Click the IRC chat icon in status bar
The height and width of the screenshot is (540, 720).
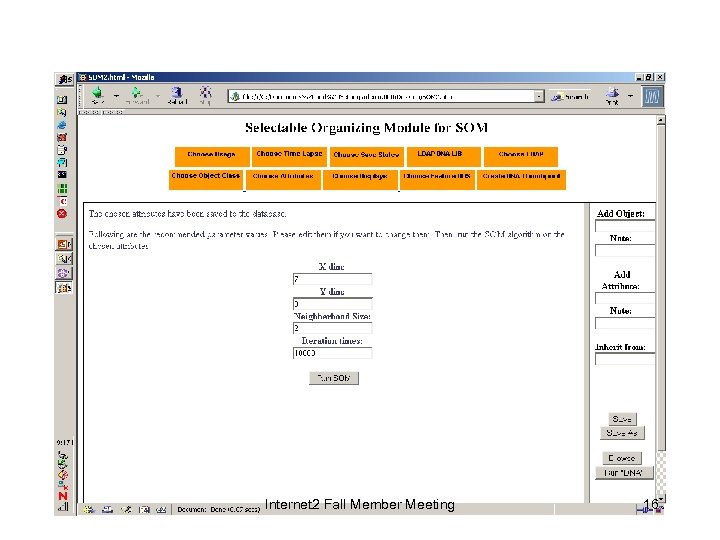(x=161, y=509)
